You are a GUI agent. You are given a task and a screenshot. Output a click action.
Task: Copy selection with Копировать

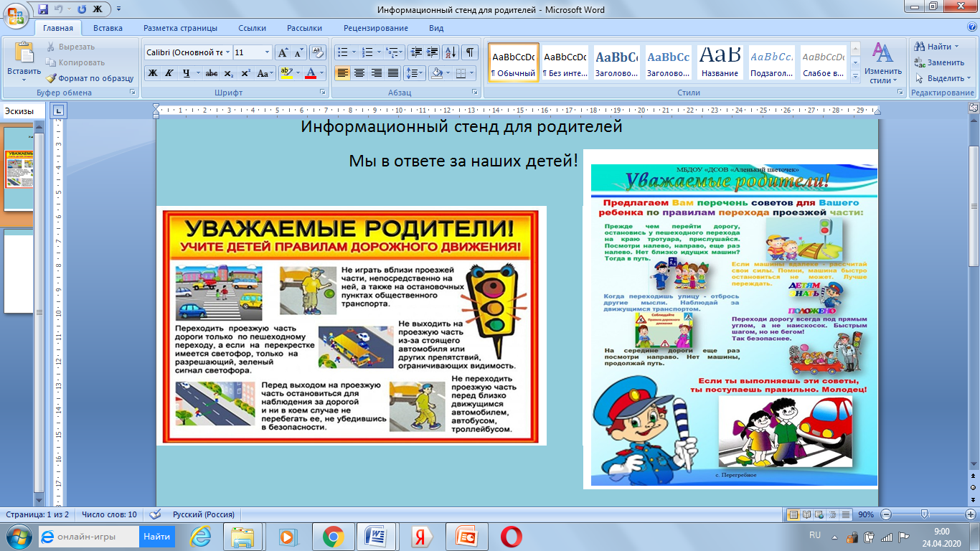pos(75,62)
